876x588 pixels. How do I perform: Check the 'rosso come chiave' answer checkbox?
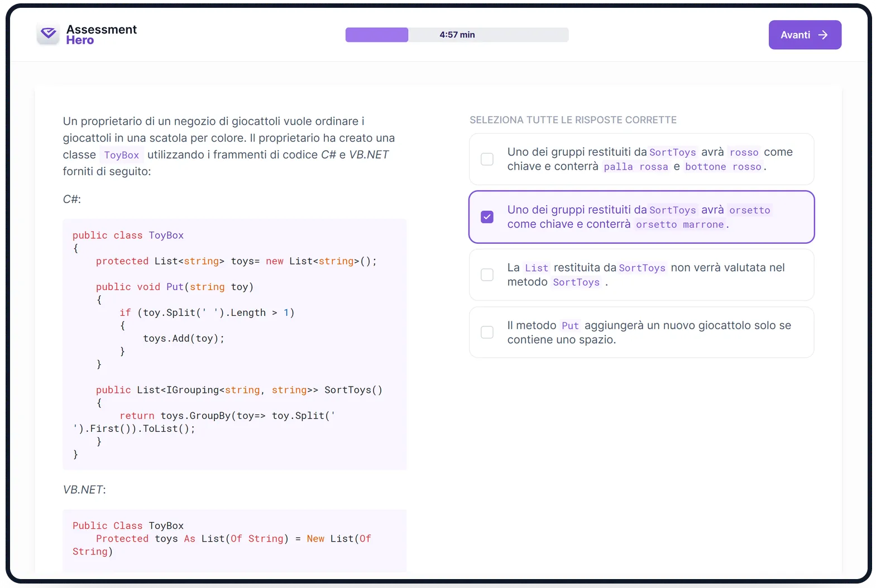[487, 159]
